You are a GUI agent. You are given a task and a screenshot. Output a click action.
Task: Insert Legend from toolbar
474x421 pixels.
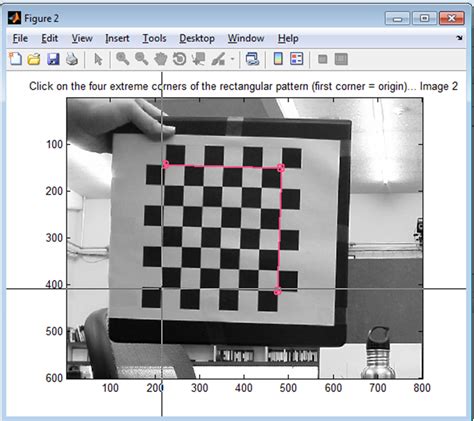[297, 59]
